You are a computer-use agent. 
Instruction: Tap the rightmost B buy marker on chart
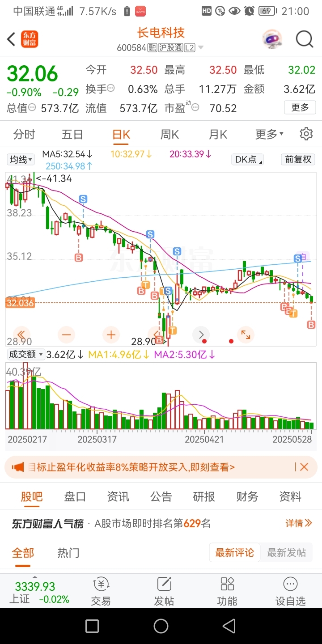(x=311, y=325)
